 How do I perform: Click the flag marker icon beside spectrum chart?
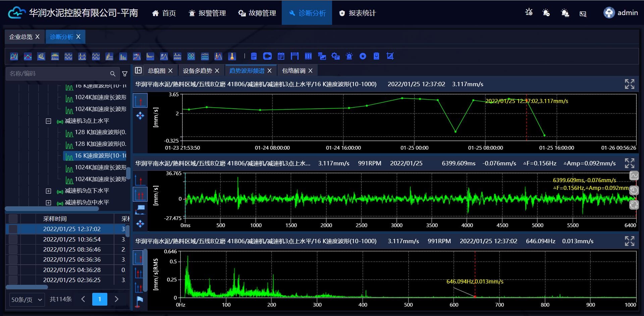pos(139,301)
